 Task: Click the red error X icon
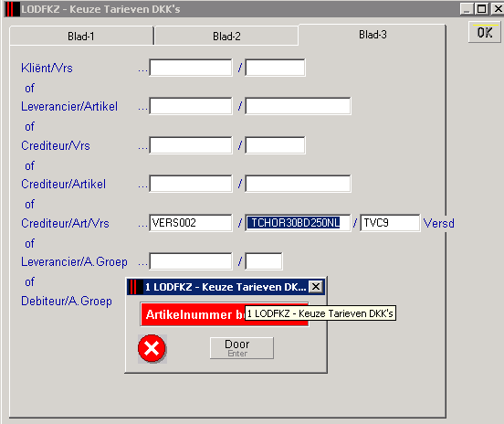(152, 348)
